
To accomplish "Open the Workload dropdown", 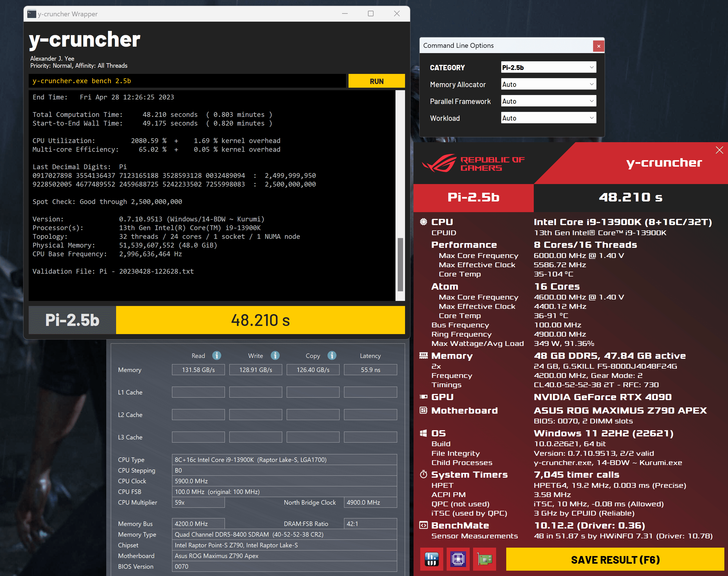I will coord(549,118).
